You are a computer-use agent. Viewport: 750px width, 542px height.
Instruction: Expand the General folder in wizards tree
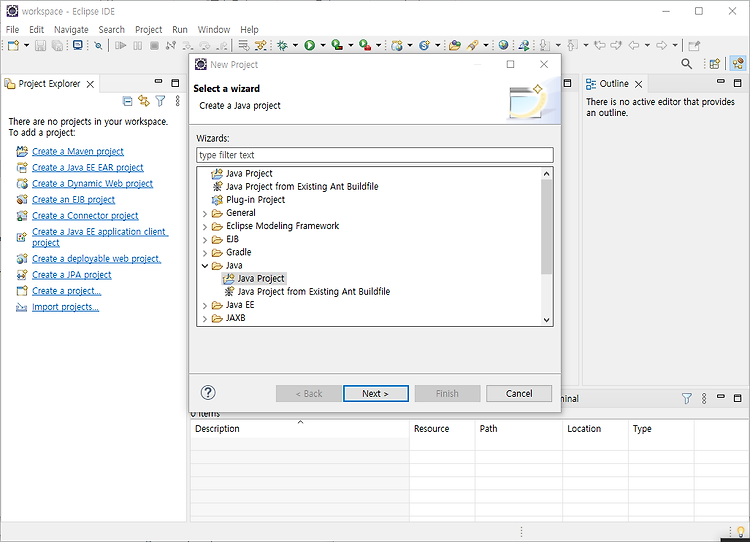[x=205, y=213]
